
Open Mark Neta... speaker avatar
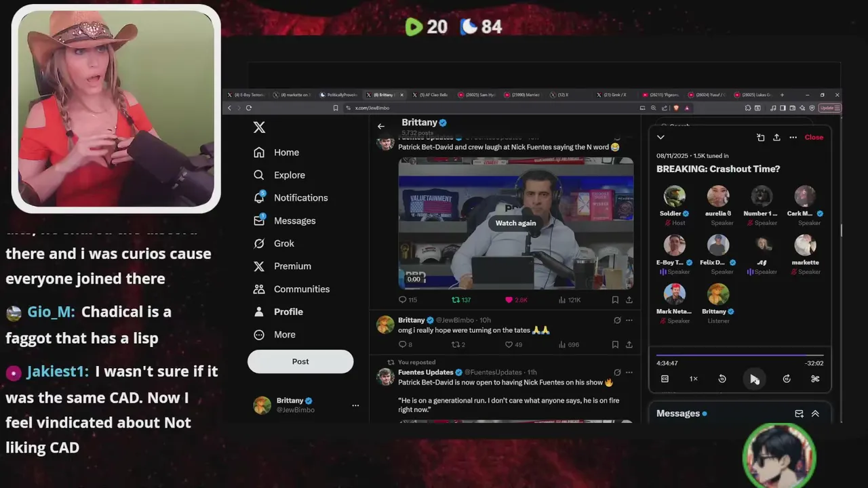(x=674, y=293)
